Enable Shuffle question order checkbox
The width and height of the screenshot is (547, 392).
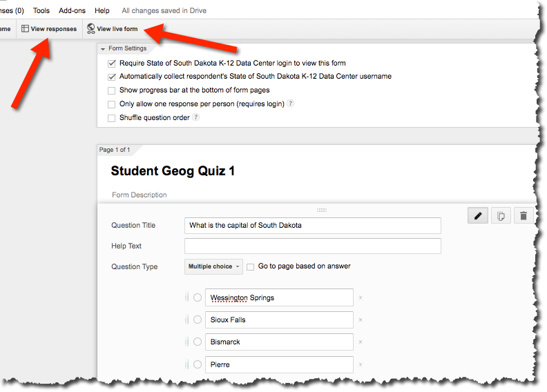click(x=112, y=118)
